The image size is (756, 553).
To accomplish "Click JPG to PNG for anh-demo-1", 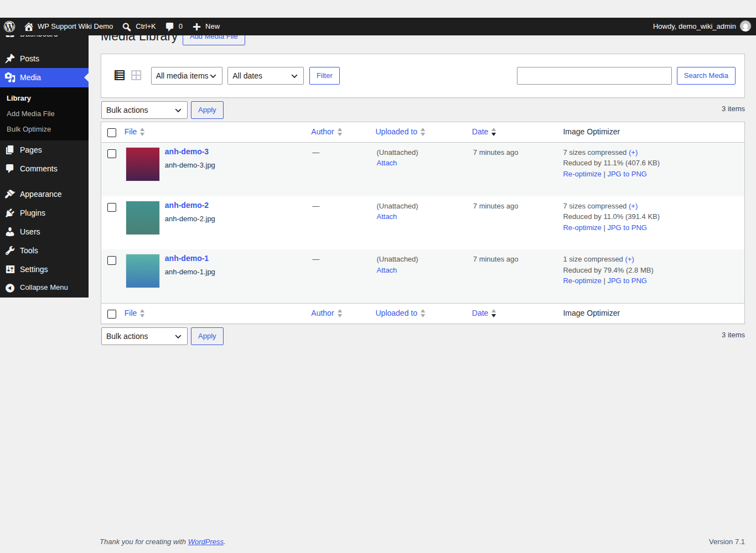I will pyautogui.click(x=627, y=281).
